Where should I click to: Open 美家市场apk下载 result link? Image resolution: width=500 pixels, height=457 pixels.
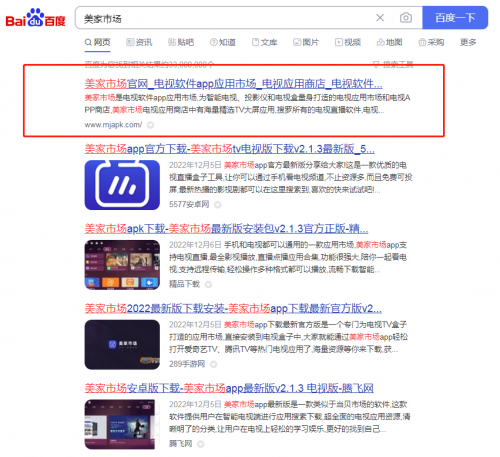coord(226,229)
